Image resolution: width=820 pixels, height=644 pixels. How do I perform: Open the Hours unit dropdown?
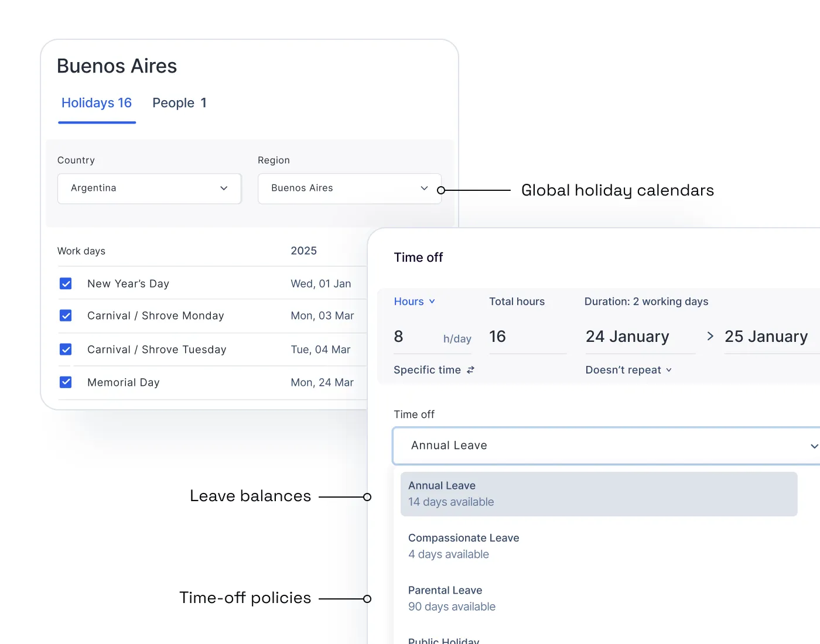coord(415,302)
